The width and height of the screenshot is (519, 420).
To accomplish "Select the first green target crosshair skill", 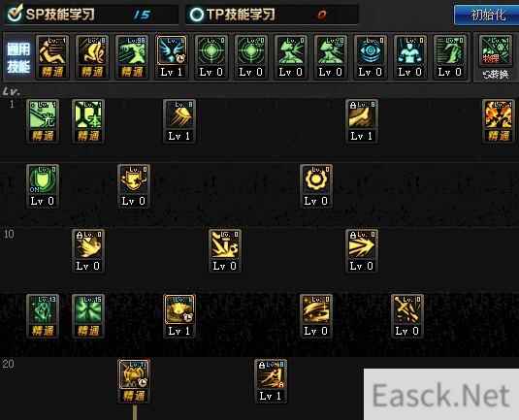I will (x=211, y=57).
